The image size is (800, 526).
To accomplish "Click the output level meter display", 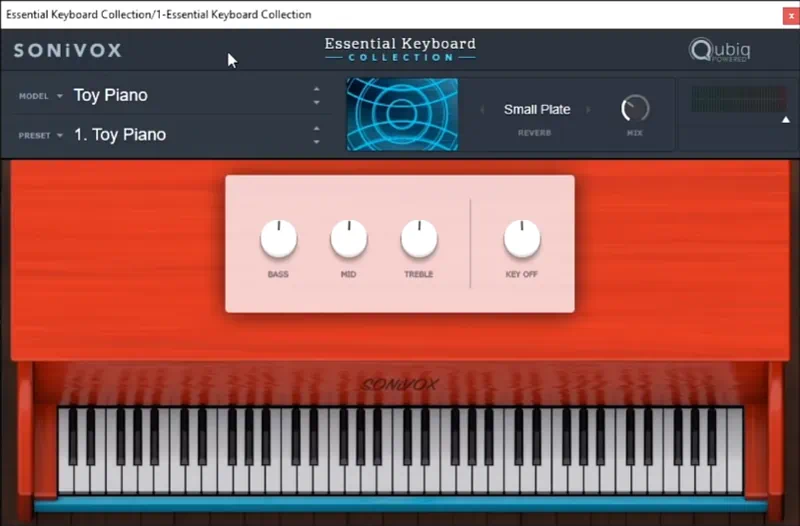I will pos(738,99).
